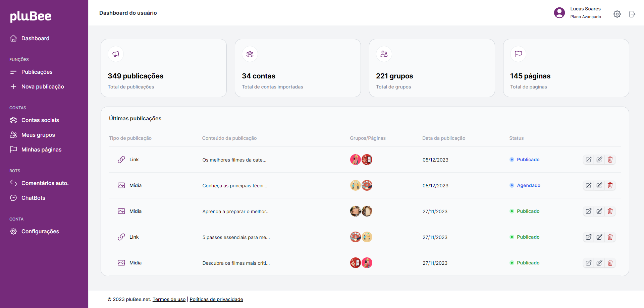Open Minhas páginas in sidebar
The height and width of the screenshot is (308, 644).
pyautogui.click(x=36, y=149)
